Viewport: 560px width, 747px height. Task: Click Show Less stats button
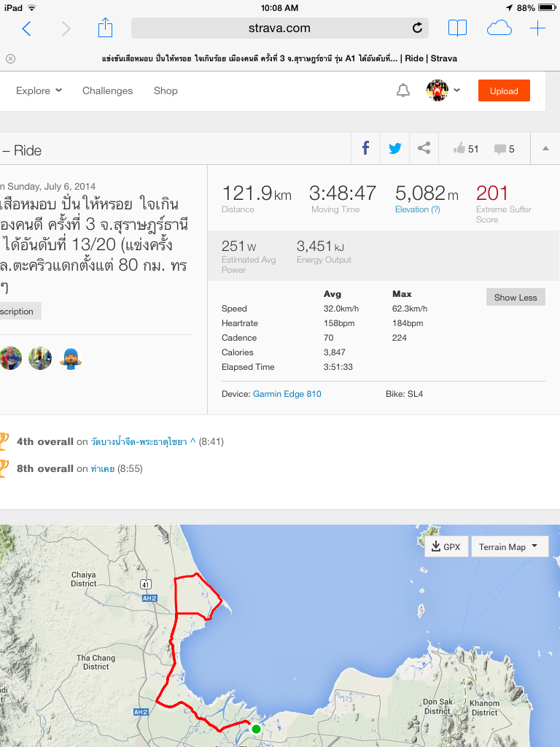click(516, 298)
